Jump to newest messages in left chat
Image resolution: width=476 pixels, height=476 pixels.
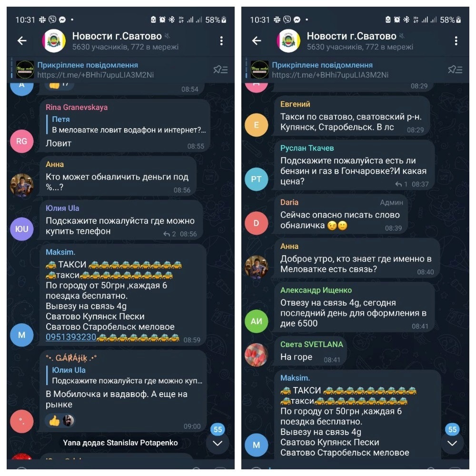click(218, 443)
